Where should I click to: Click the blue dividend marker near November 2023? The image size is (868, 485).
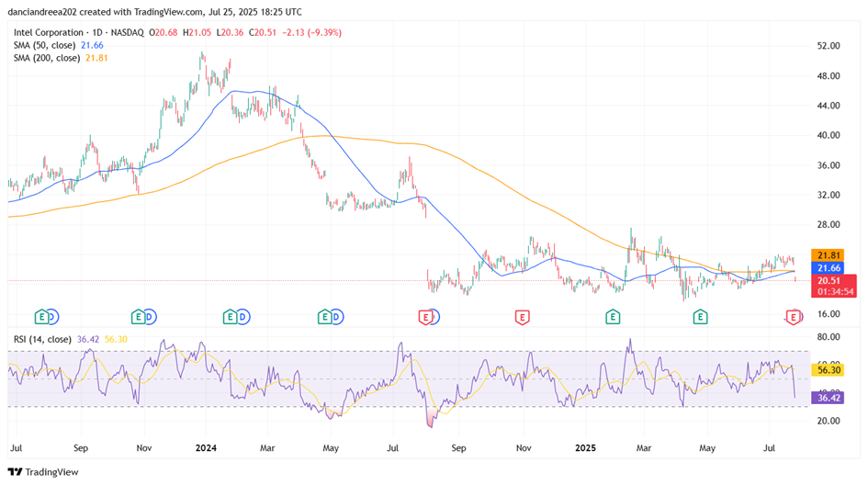pyautogui.click(x=148, y=317)
